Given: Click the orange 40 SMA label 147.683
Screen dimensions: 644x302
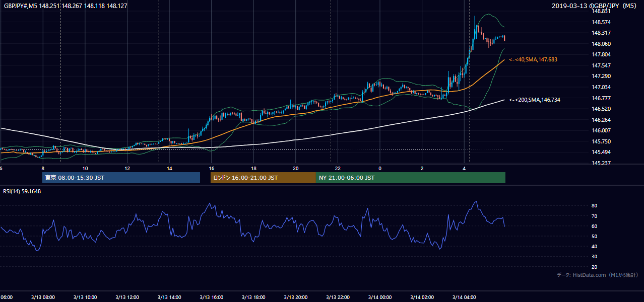Looking at the screenshot, I should tap(533, 59).
